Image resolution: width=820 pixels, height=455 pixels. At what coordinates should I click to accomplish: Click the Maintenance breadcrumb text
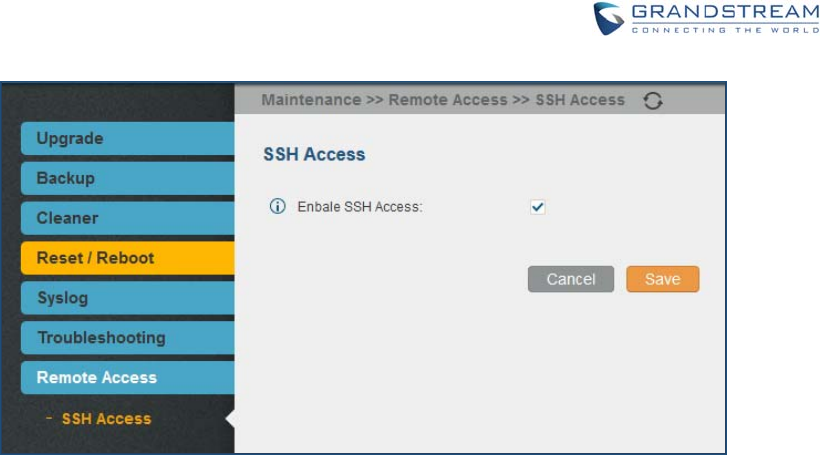[x=311, y=100]
